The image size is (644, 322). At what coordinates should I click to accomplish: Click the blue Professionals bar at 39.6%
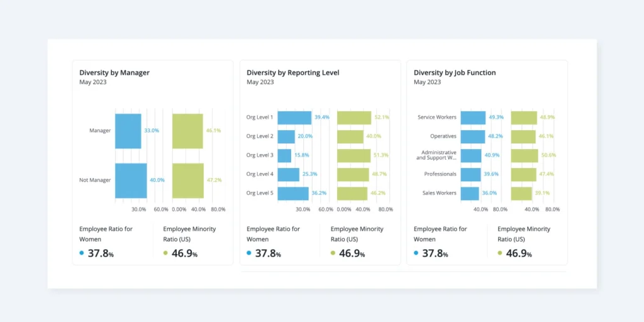[x=470, y=174]
